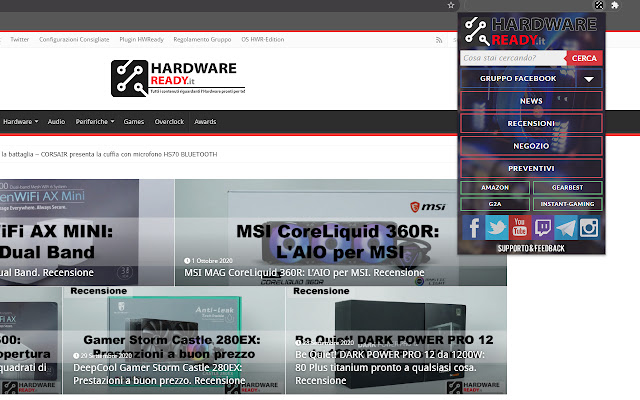This screenshot has width=640, height=400.
Task: Open the WiFi AX Mini Dual Band article thumbnail
Action: 87,232
